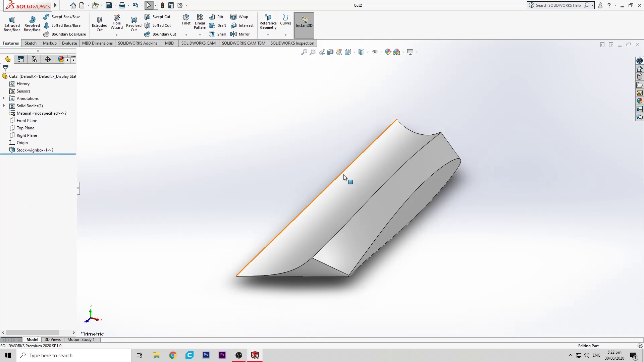Click the feature tree filter field

coord(39,68)
